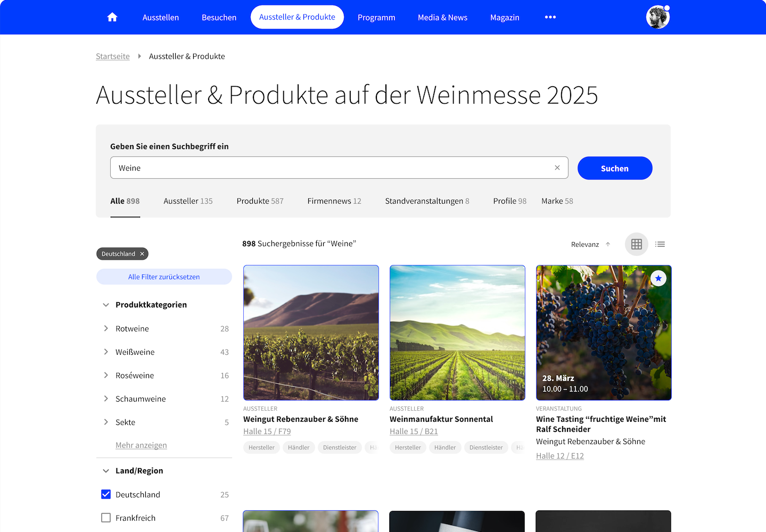This screenshot has height=532, width=766.
Task: Open the Media & News menu
Action: click(x=442, y=17)
